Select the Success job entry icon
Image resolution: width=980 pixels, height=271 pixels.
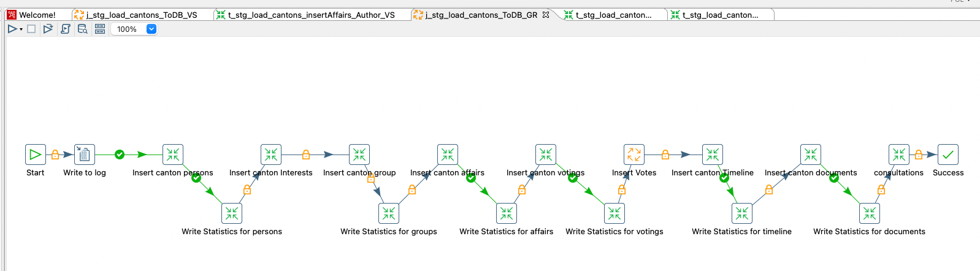948,155
